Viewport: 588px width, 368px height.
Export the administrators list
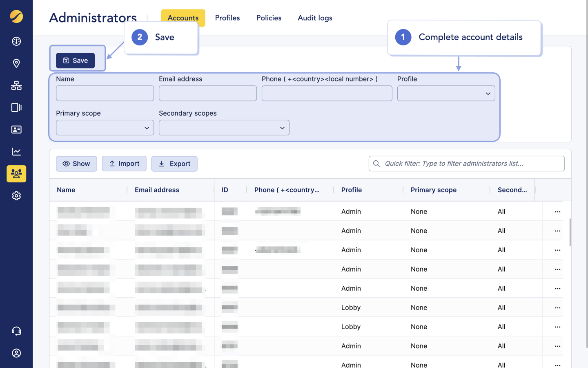[x=174, y=164]
